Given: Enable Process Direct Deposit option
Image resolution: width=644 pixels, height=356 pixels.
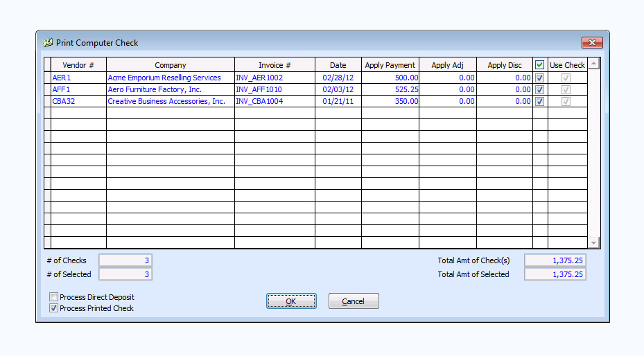Looking at the screenshot, I should tap(54, 297).
